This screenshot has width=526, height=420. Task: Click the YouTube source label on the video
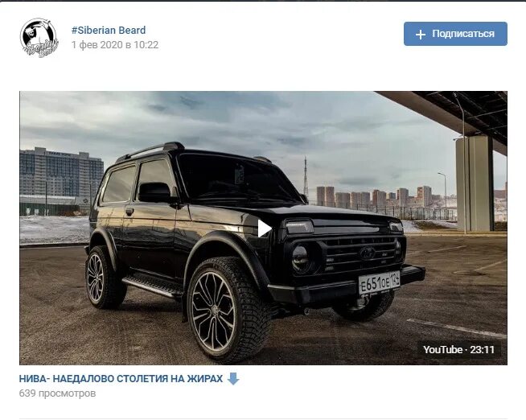[443, 349]
